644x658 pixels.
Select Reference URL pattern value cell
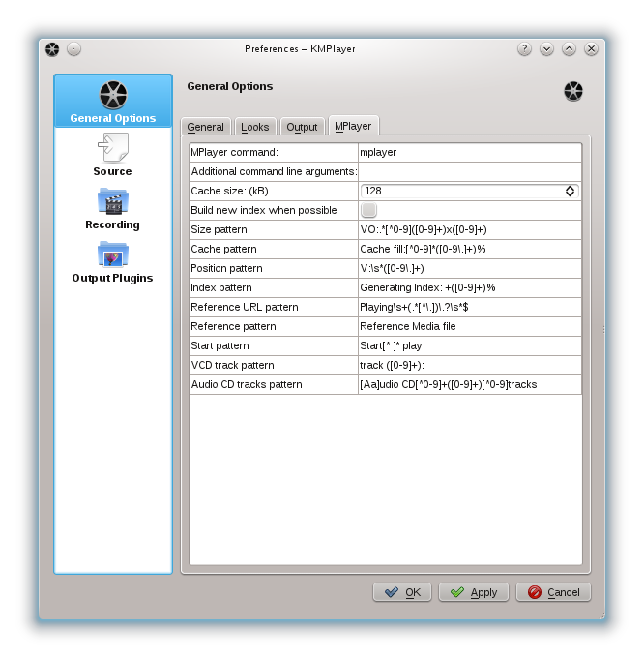click(x=470, y=307)
